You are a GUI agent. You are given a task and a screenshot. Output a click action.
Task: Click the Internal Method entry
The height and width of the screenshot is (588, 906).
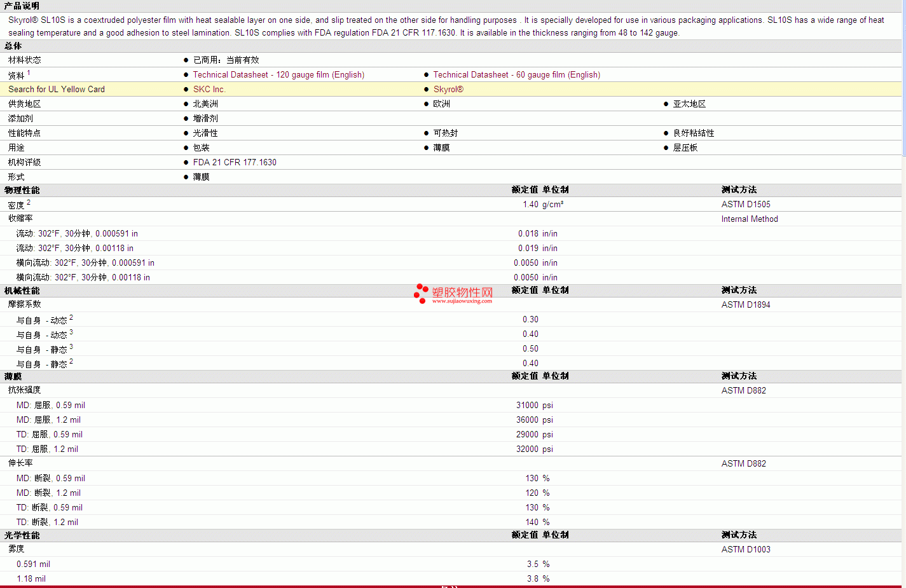click(750, 219)
